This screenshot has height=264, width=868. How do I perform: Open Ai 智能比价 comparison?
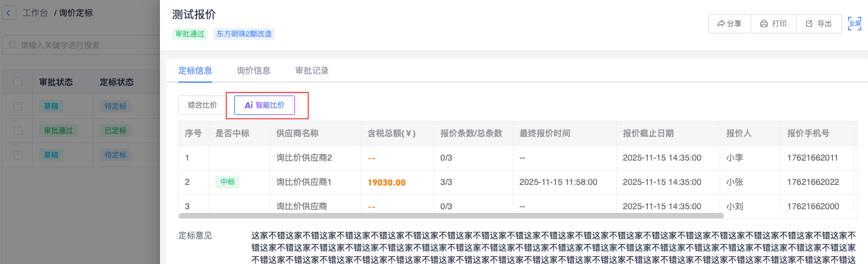pos(265,105)
